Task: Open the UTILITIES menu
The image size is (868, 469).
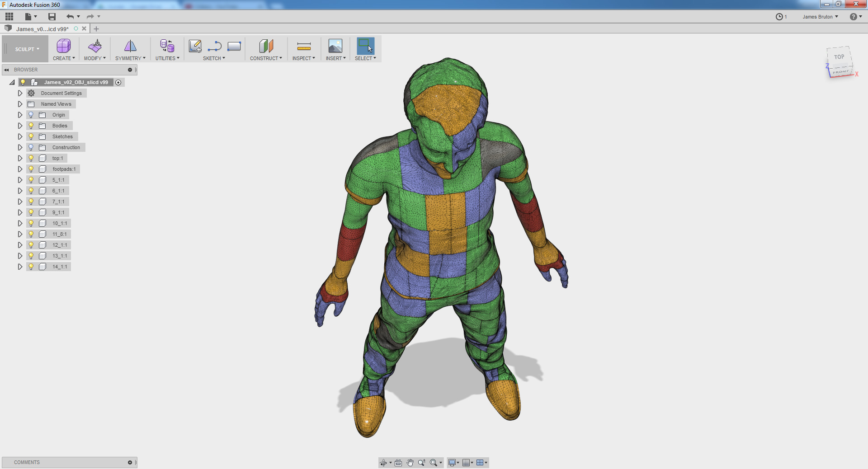Action: point(167,58)
